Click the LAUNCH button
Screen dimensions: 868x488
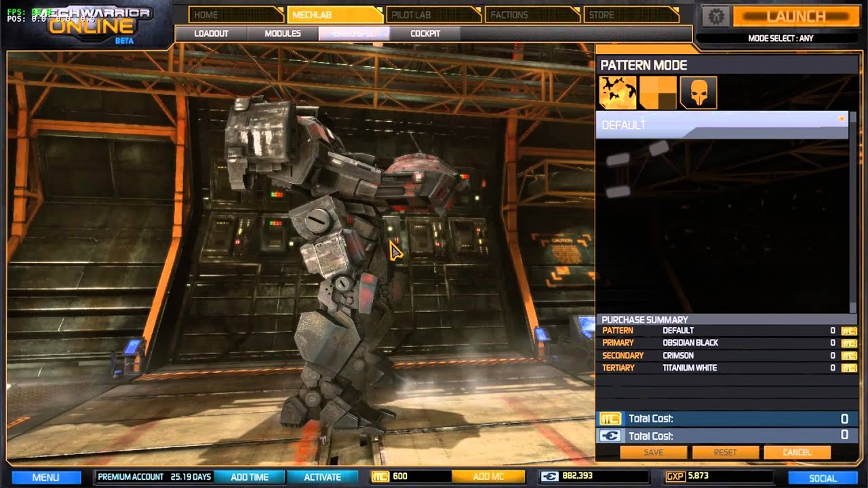796,17
